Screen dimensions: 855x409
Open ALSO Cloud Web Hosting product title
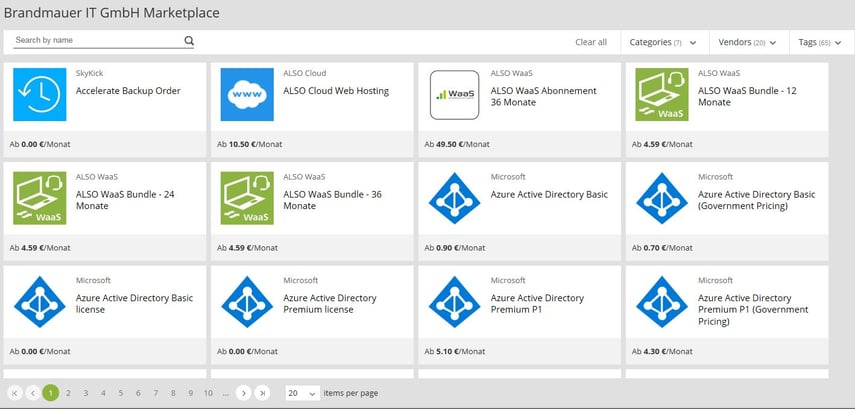point(336,91)
